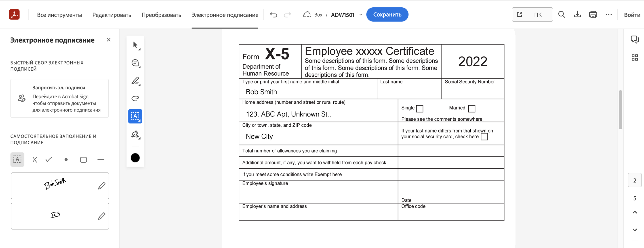
Task: Open the Все инструменты menu
Action: click(x=59, y=15)
